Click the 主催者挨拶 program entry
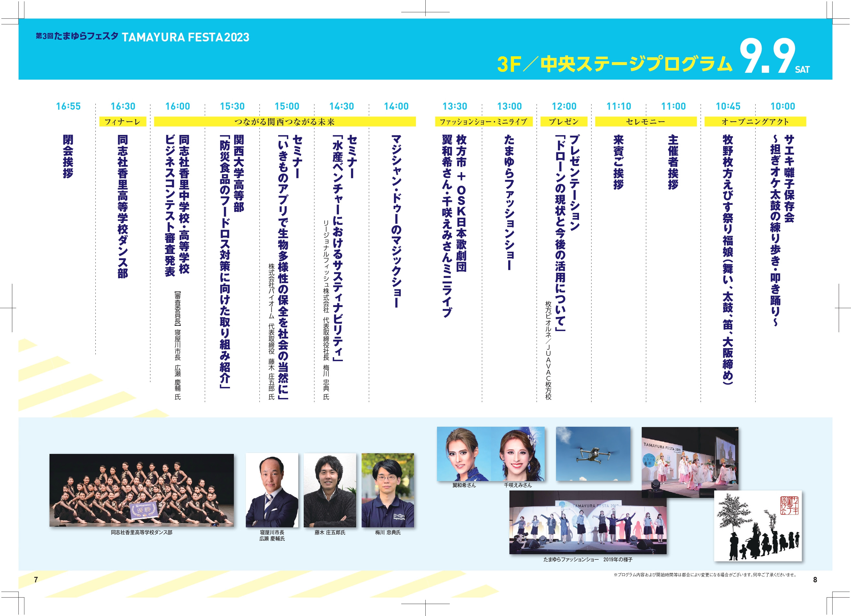Image resolution: width=851 pixels, height=616 pixels. tap(673, 162)
